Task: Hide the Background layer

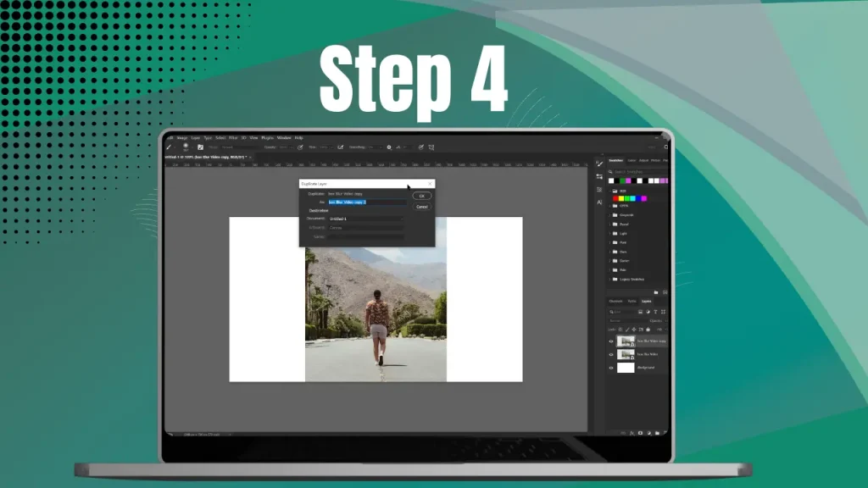Action: click(x=611, y=368)
